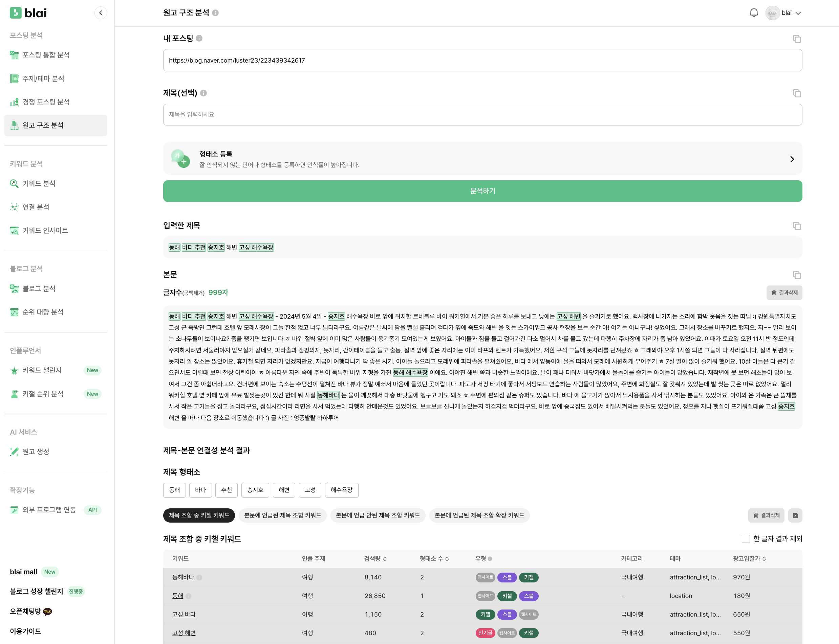
Task: Click info icon next to 원고 구조 분석
Action: 216,13
